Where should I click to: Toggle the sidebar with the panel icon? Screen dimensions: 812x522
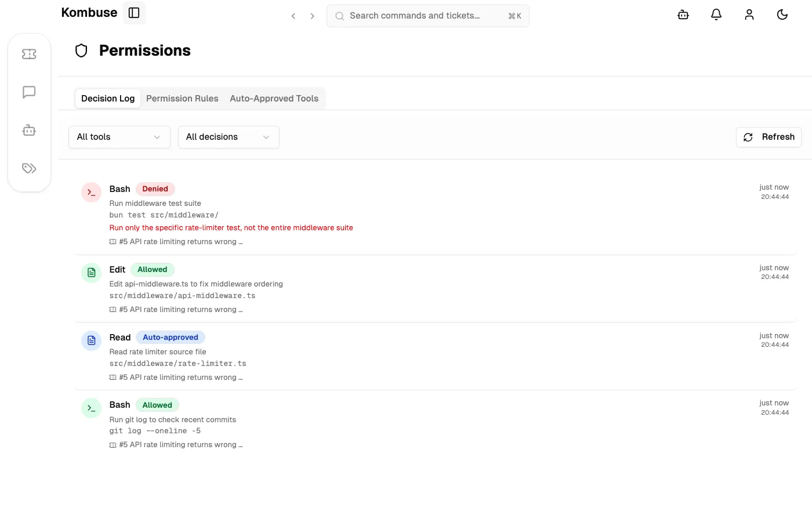[134, 12]
